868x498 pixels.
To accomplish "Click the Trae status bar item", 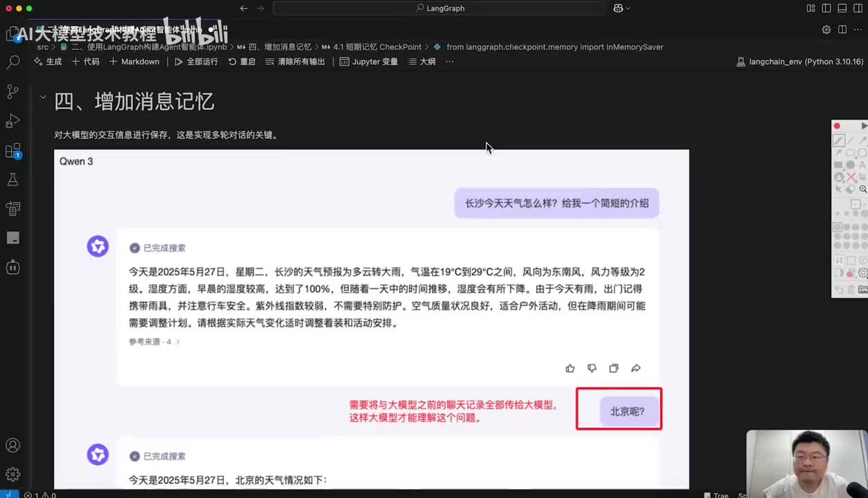I will (717, 495).
